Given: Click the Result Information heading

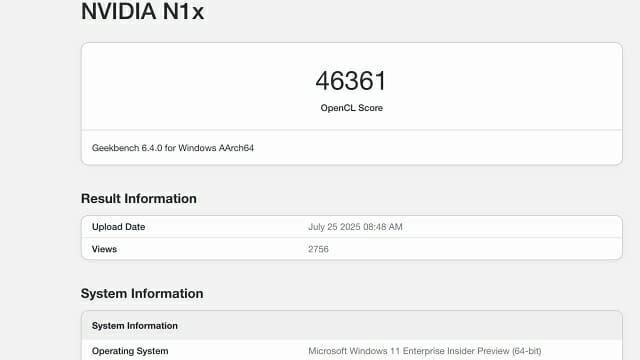Looking at the screenshot, I should point(139,198).
